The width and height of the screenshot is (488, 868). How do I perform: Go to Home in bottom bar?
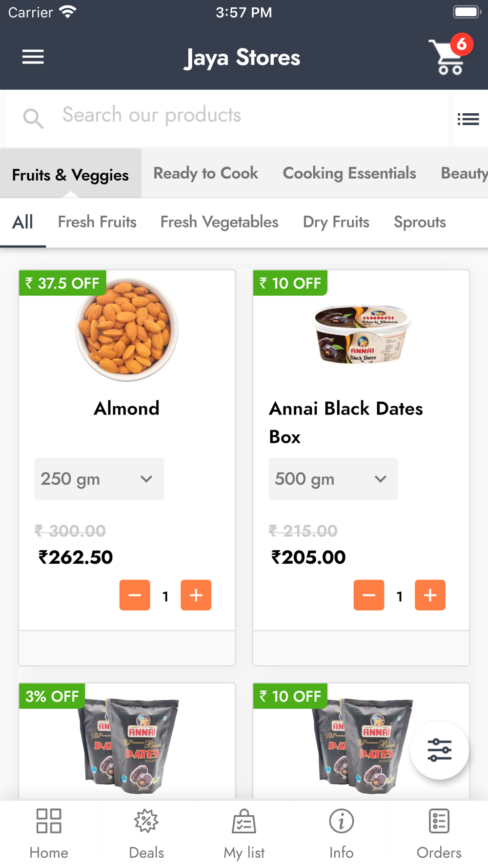[x=49, y=834]
